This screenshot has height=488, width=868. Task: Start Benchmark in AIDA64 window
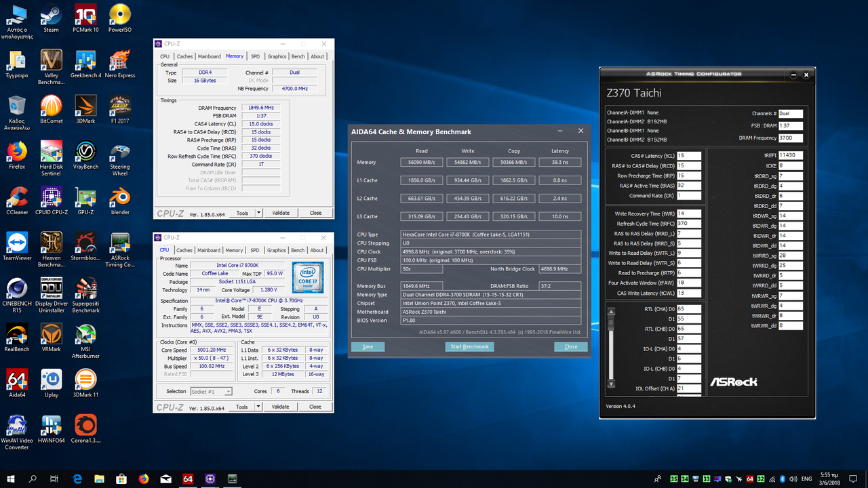(469, 346)
